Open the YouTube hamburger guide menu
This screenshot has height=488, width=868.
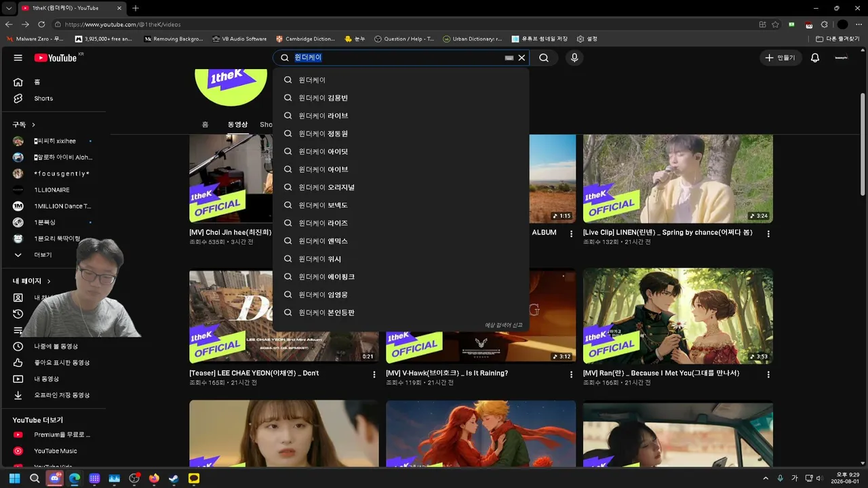pyautogui.click(x=18, y=58)
